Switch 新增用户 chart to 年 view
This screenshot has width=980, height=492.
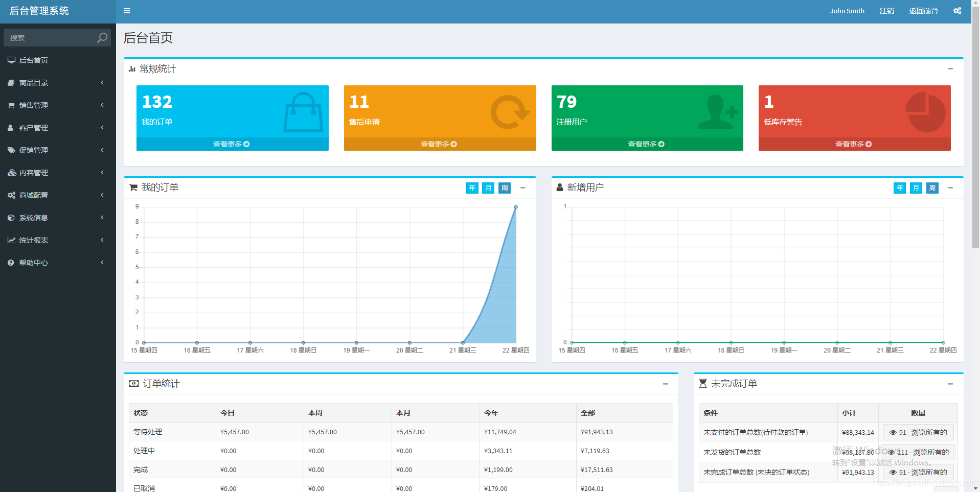coord(900,188)
